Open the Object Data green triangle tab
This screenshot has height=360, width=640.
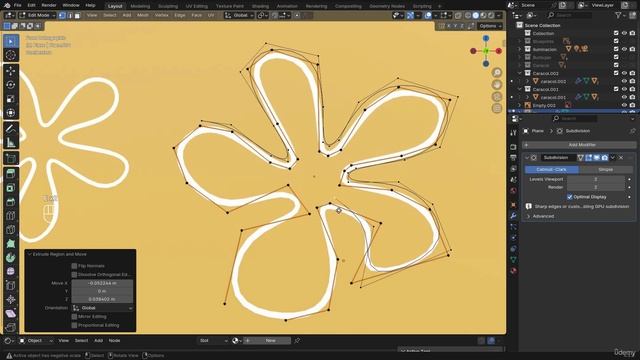coord(513,260)
